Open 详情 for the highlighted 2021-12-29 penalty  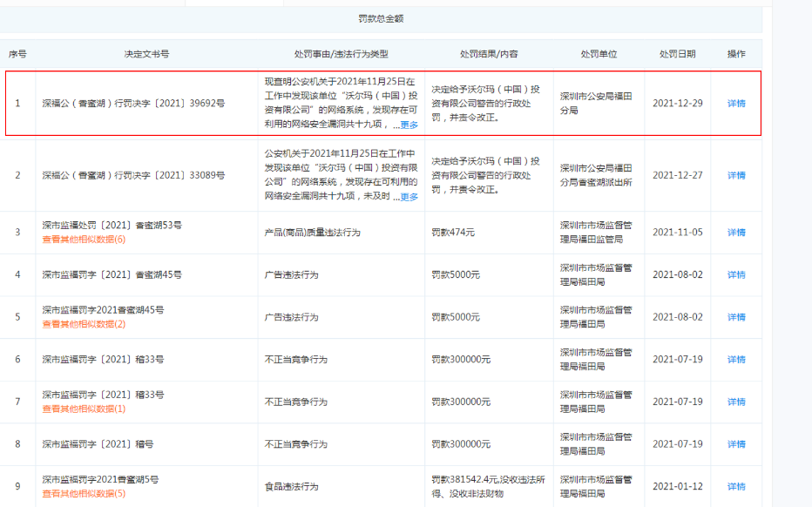coord(734,104)
